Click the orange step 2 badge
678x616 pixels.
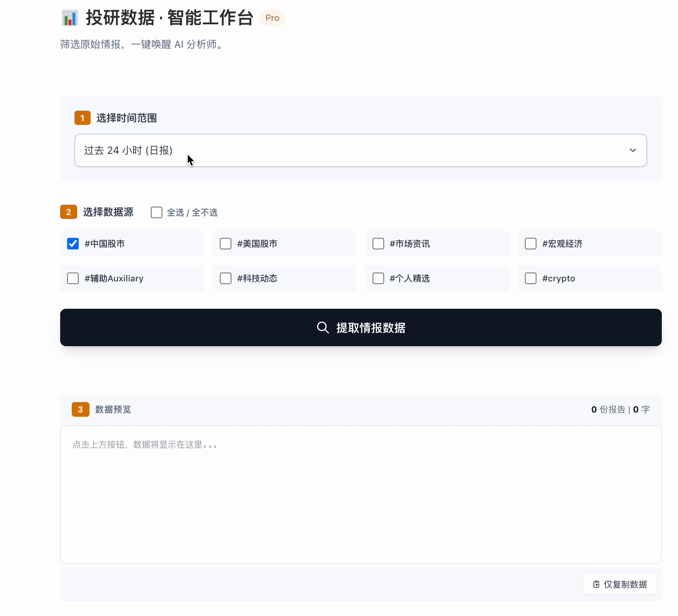point(68,212)
